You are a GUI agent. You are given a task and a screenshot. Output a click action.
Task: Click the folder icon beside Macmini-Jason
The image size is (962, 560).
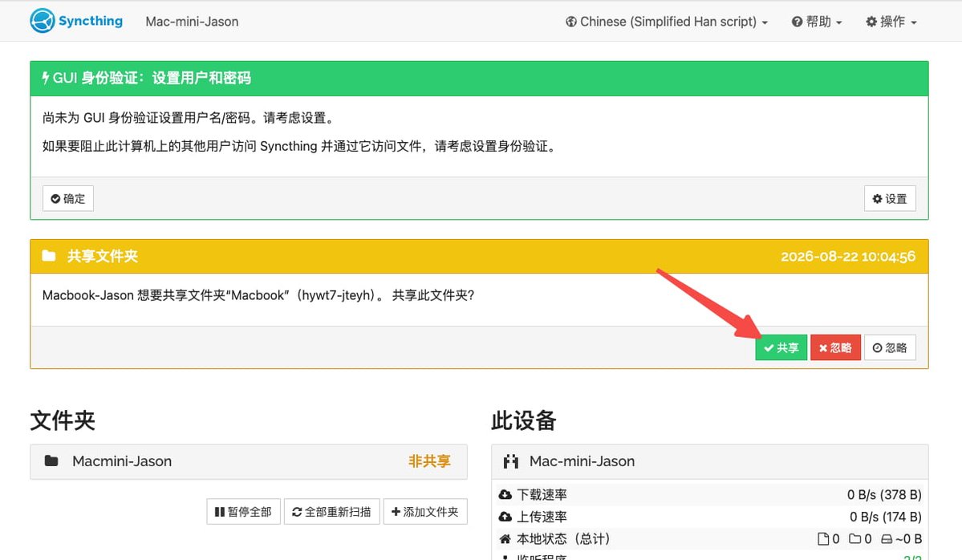pyautogui.click(x=51, y=461)
